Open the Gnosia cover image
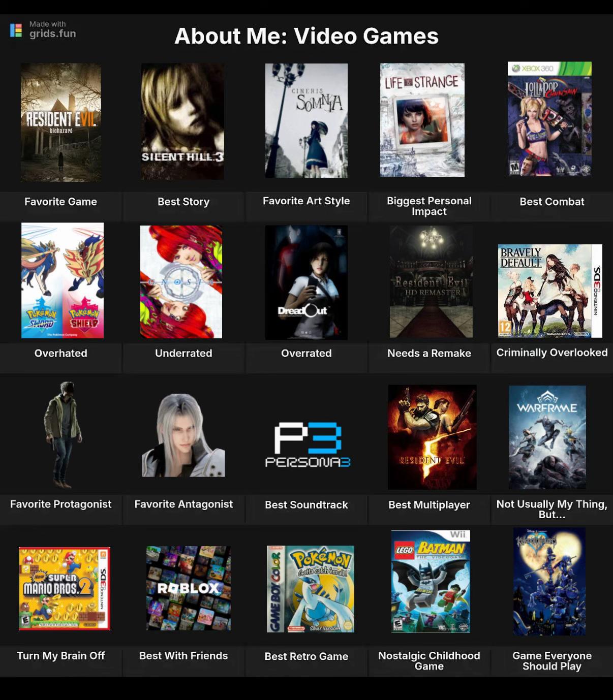Image resolution: width=613 pixels, height=700 pixels. pyautogui.click(x=181, y=282)
